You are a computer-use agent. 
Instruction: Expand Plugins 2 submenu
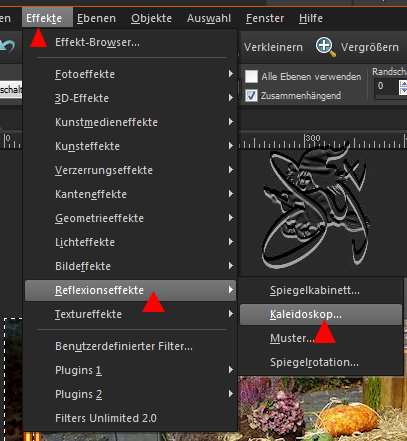[130, 394]
